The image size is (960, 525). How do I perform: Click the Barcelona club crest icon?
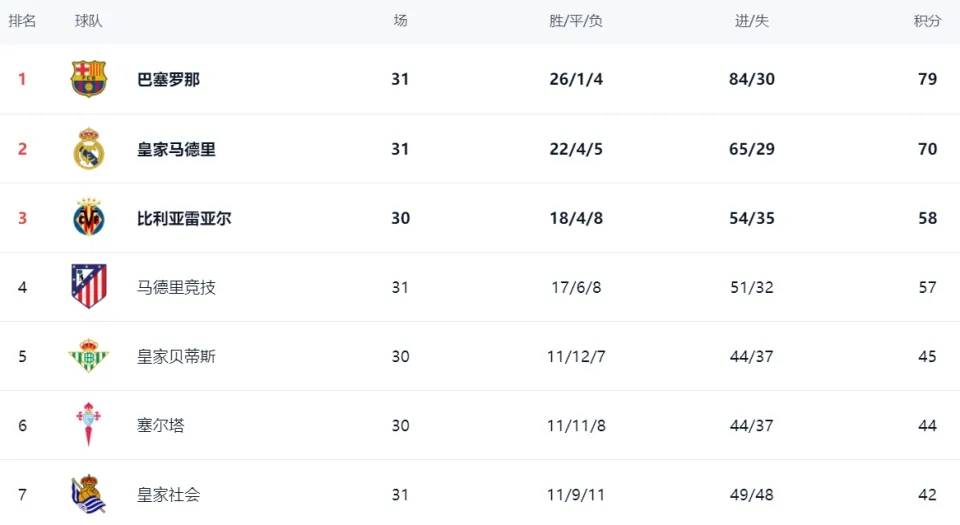point(88,79)
